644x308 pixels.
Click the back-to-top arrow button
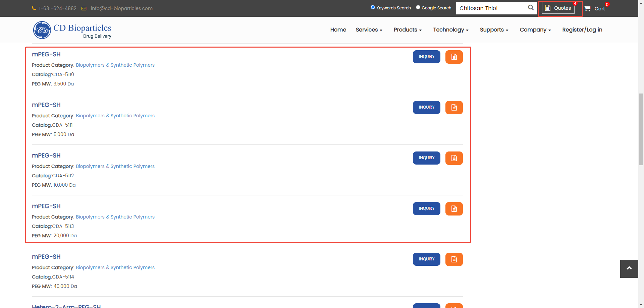[x=629, y=268]
